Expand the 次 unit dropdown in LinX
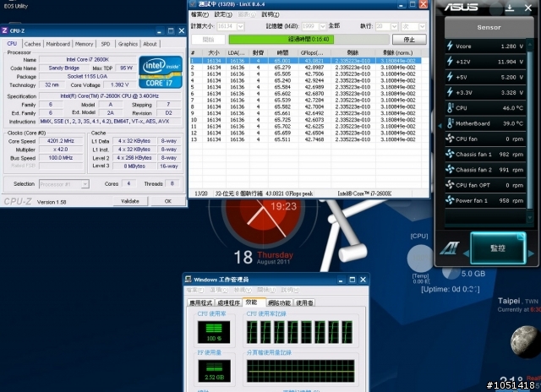The height and width of the screenshot is (392, 541). (423, 26)
